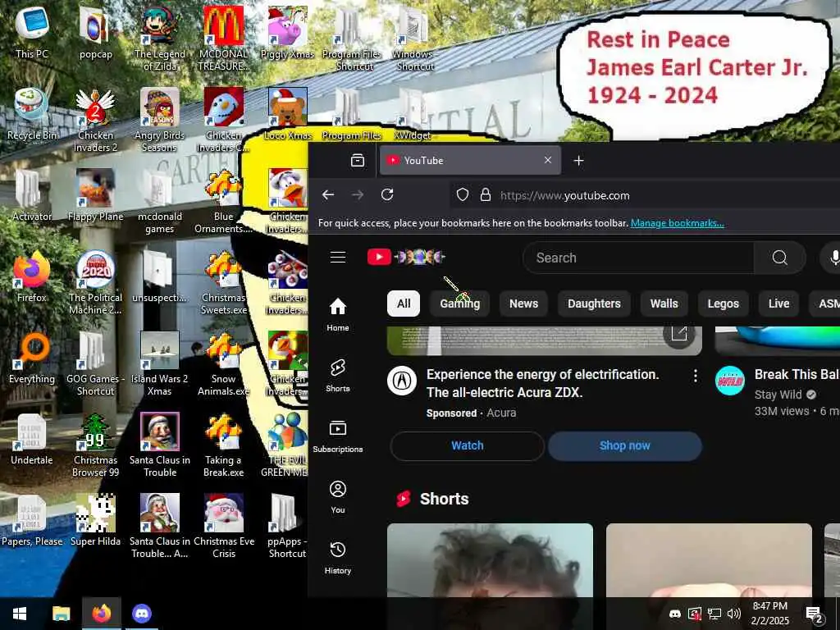The image size is (840, 630).
Task: Open the Manage bookmarks link
Action: point(677,223)
